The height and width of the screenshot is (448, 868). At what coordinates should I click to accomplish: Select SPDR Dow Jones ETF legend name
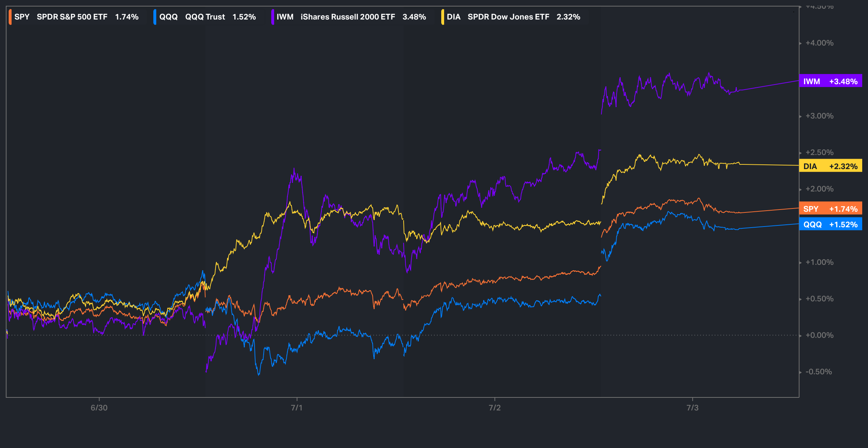[x=508, y=17]
